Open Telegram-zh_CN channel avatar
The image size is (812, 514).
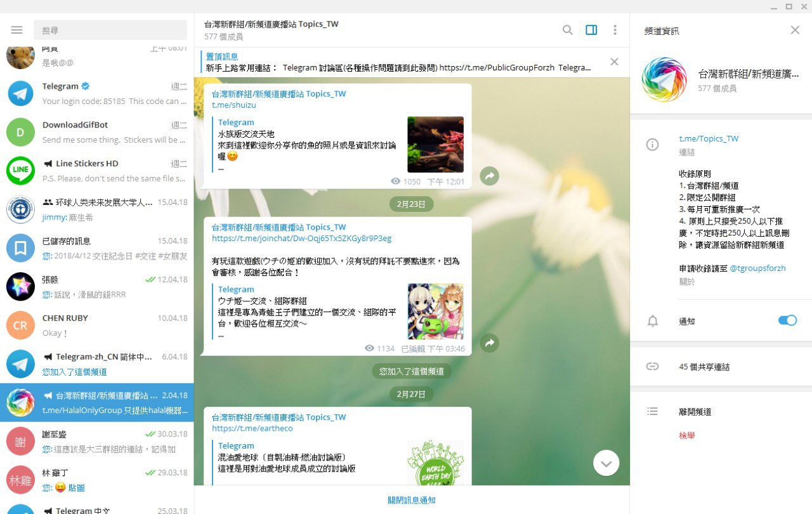pos(20,364)
